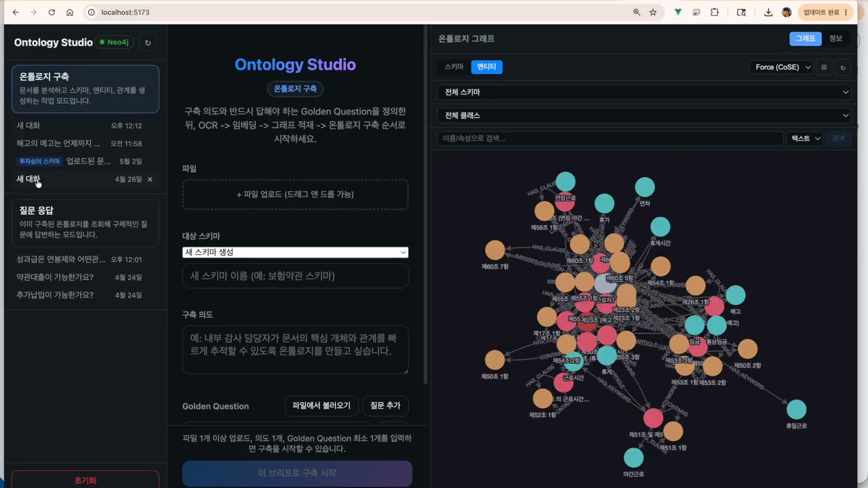
Task: Click the 파일에서 불러오기 button
Action: tap(321, 406)
